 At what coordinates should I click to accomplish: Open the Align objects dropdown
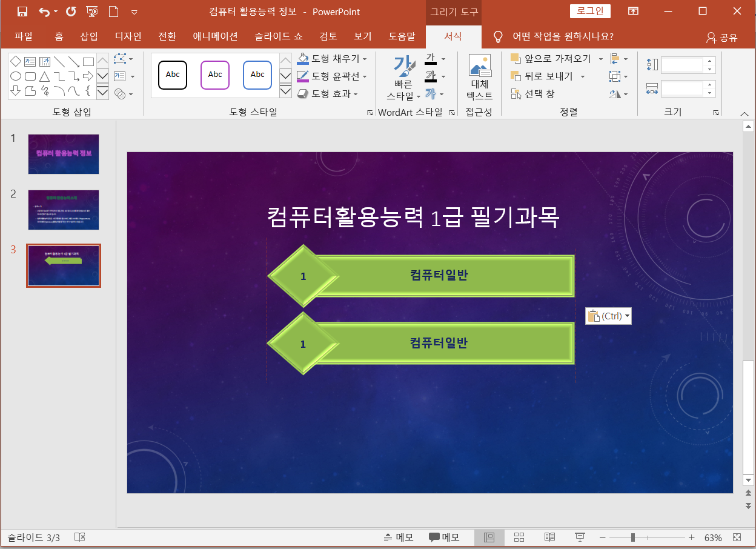[618, 59]
